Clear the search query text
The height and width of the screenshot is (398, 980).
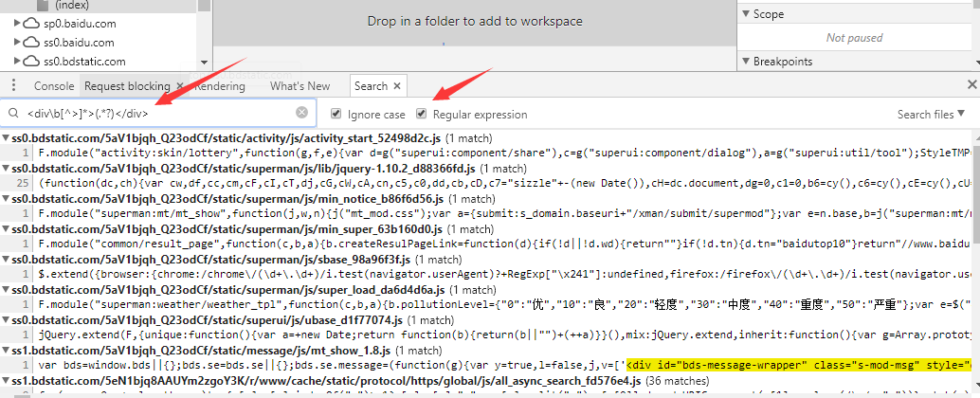[x=301, y=113]
